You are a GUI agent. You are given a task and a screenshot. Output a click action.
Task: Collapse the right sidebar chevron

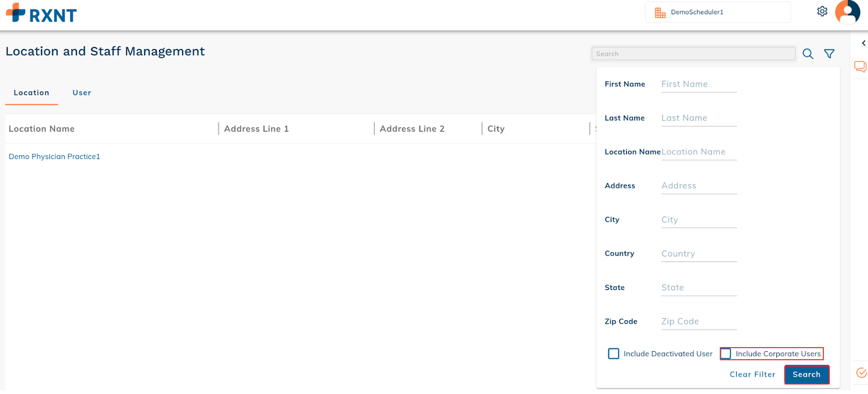coord(863,43)
